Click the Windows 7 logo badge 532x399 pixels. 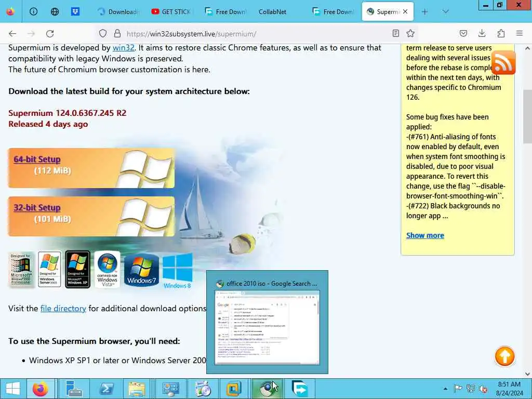[141, 270]
